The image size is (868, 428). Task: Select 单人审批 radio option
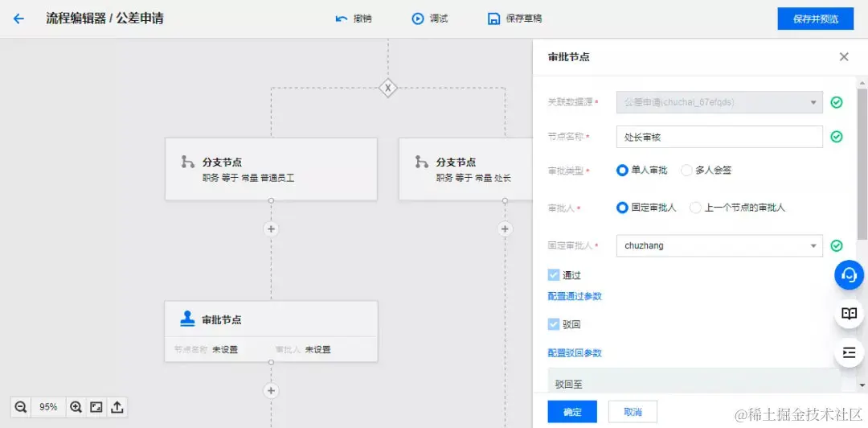pyautogui.click(x=622, y=171)
